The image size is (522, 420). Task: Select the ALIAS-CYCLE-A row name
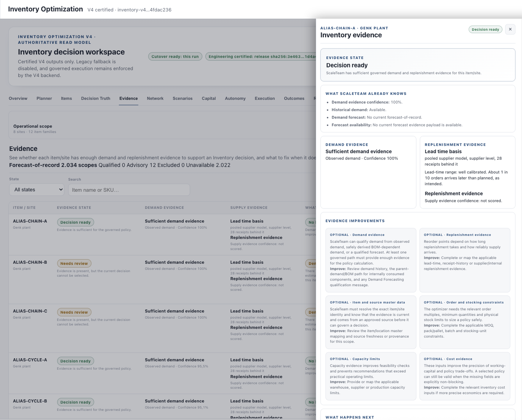[30, 360]
